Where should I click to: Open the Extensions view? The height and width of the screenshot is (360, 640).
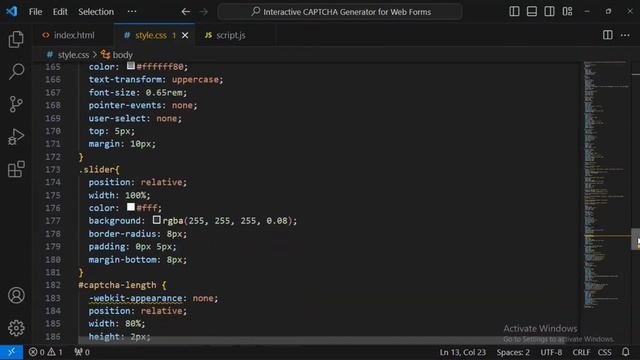pos(16,169)
